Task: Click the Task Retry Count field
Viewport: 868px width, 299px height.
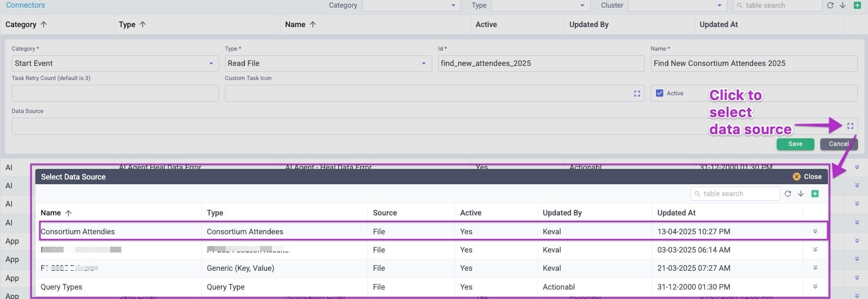Action: (x=115, y=93)
